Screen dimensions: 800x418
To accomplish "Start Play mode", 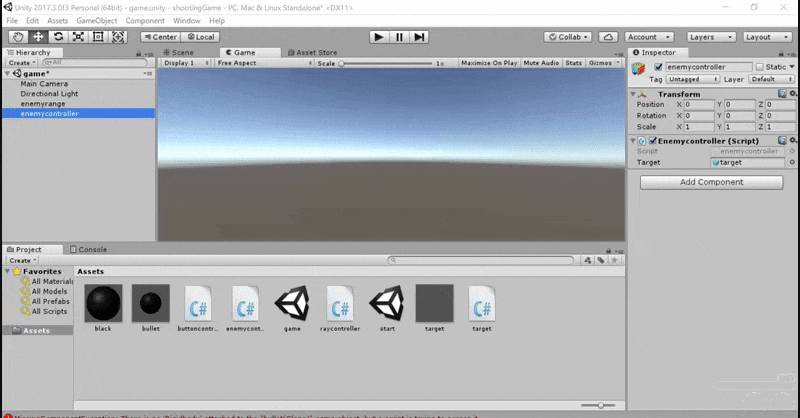I will tap(379, 37).
